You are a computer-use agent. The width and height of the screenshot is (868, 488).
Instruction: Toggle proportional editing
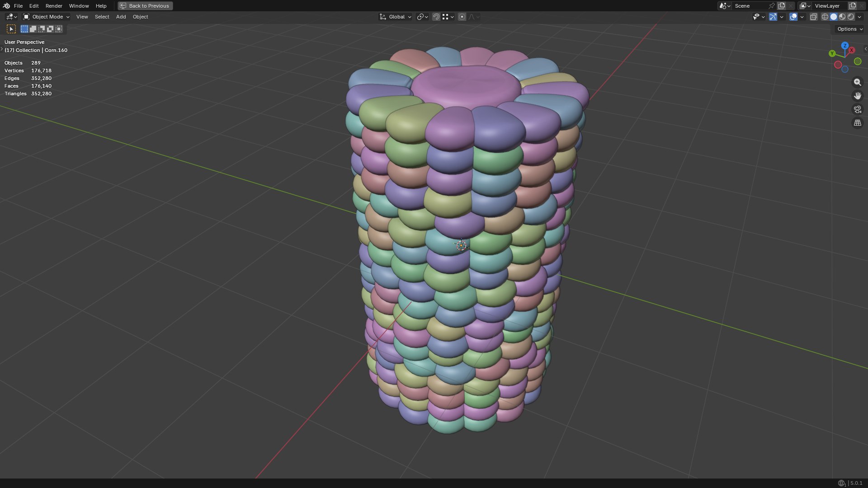pyautogui.click(x=462, y=17)
